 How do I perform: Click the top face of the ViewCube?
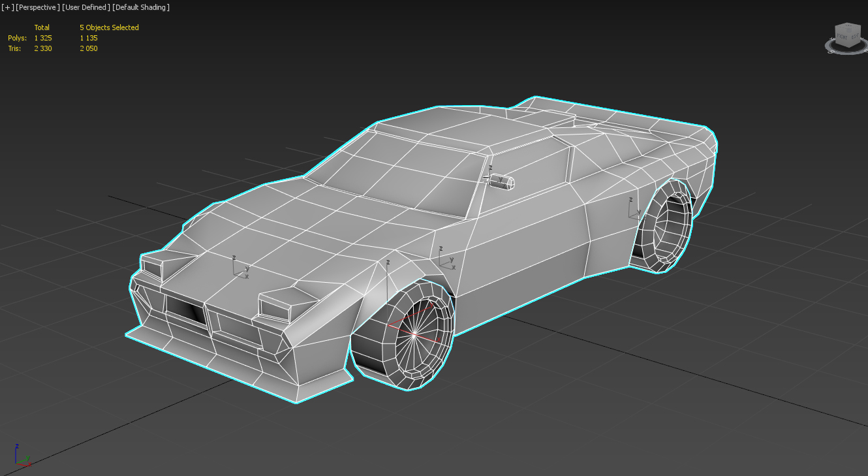(x=848, y=27)
